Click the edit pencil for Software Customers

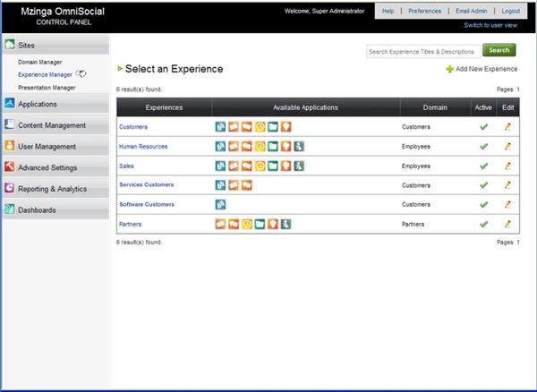coord(507,204)
